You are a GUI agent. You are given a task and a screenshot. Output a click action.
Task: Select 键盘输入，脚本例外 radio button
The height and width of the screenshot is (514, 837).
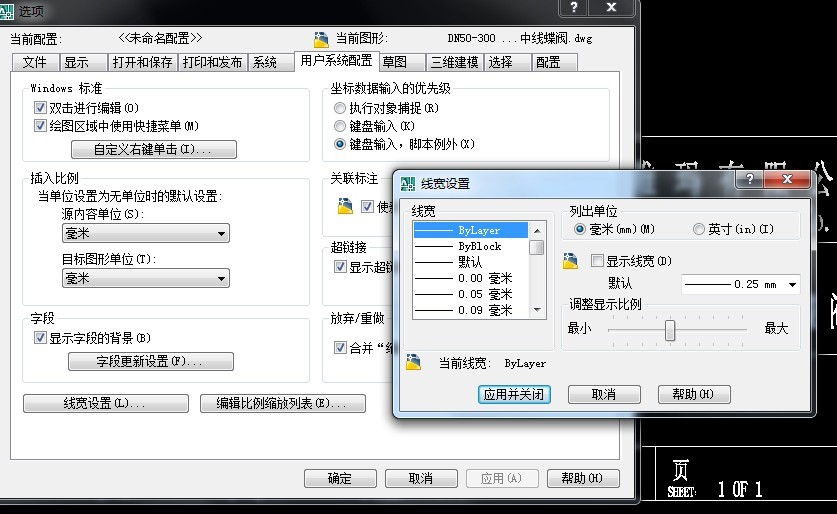(x=339, y=144)
